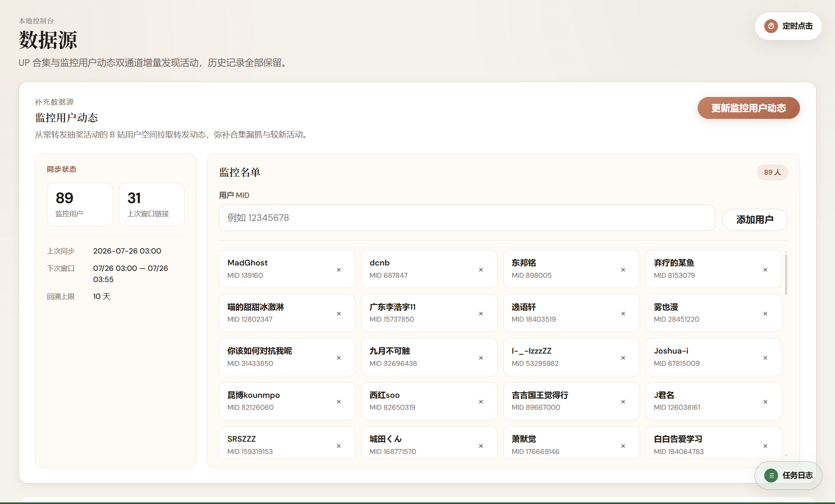Screen dimensions: 835x504
Task: Select MID 28451220 text
Action: pos(676,319)
